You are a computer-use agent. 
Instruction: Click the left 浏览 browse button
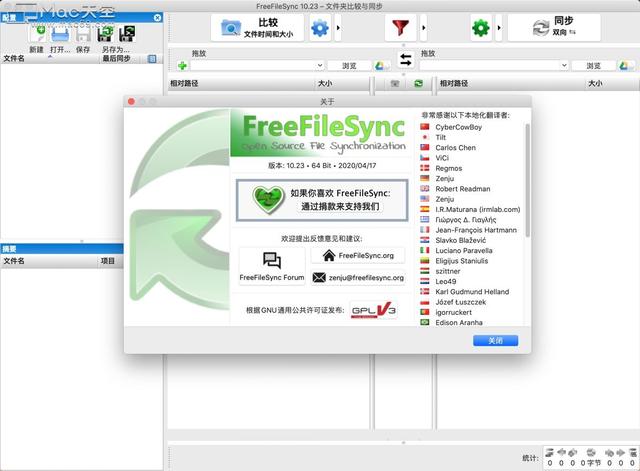[349, 65]
